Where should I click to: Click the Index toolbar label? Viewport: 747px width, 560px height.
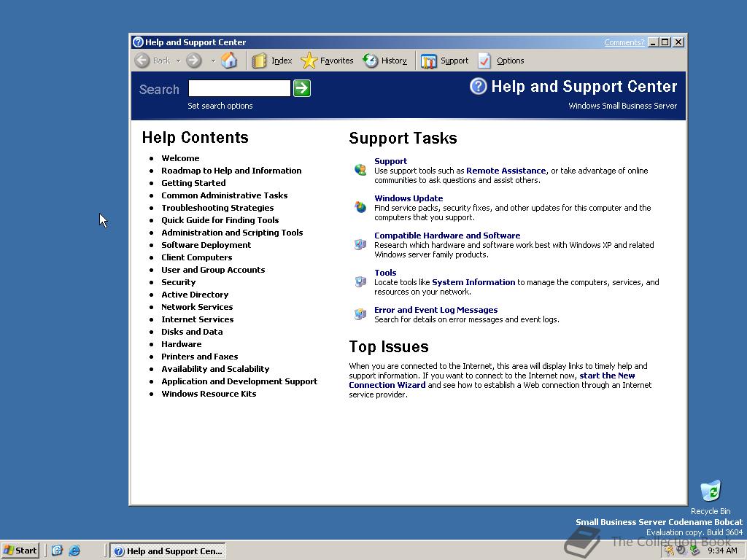pyautogui.click(x=282, y=61)
